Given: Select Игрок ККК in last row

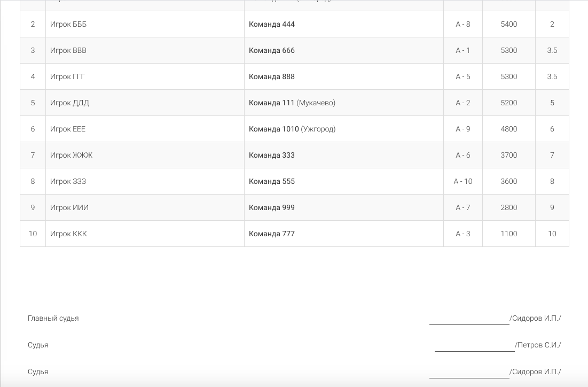Looking at the screenshot, I should (68, 234).
